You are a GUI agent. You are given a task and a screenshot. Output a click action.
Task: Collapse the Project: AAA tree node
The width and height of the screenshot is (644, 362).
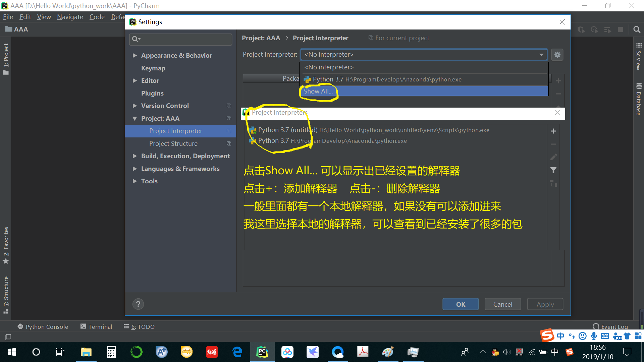click(x=135, y=118)
